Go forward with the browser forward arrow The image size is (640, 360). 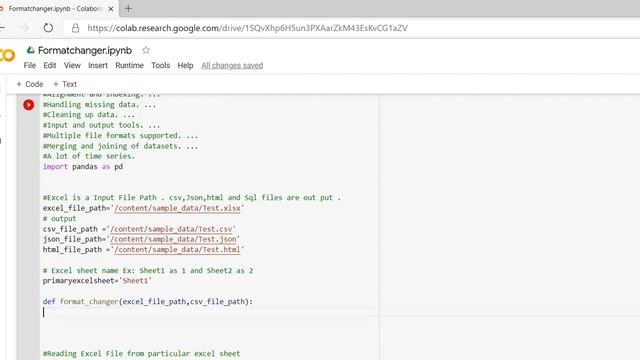coord(25,28)
